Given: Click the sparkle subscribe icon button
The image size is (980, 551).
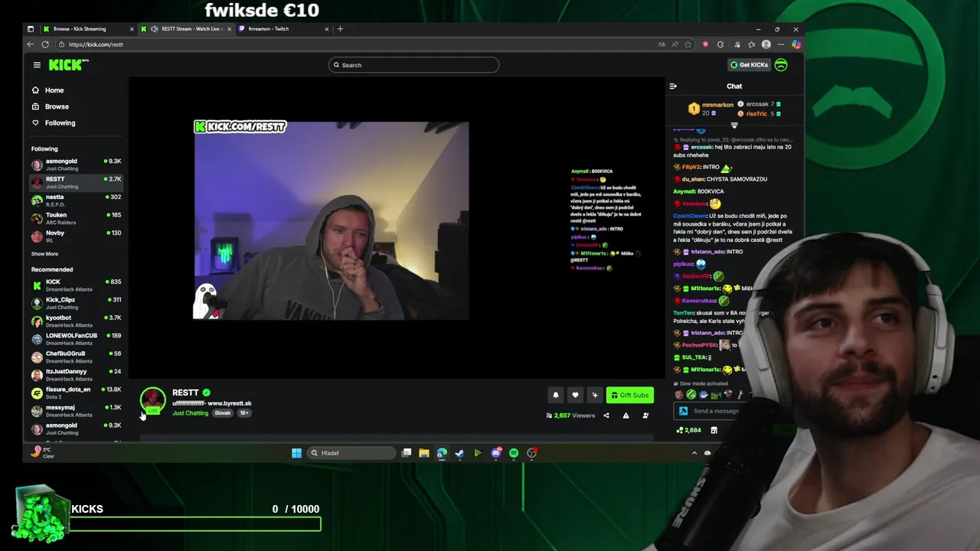Looking at the screenshot, I should tap(595, 395).
